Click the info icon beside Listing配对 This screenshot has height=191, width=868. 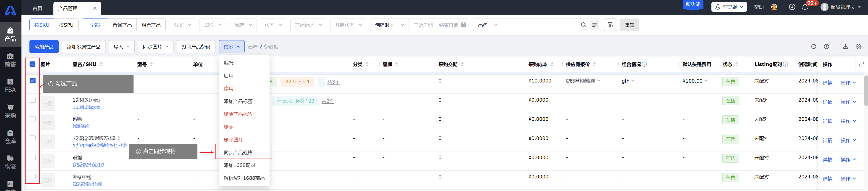point(785,64)
